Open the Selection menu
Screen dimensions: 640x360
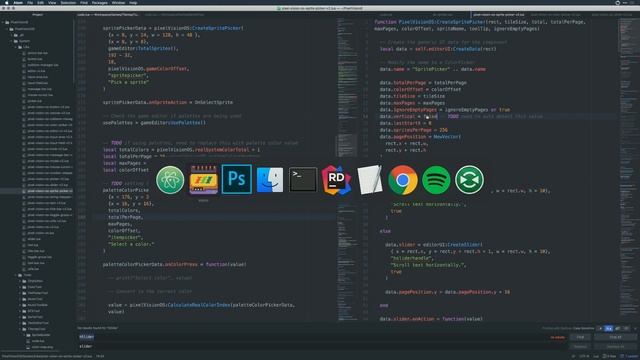(x=68, y=2)
